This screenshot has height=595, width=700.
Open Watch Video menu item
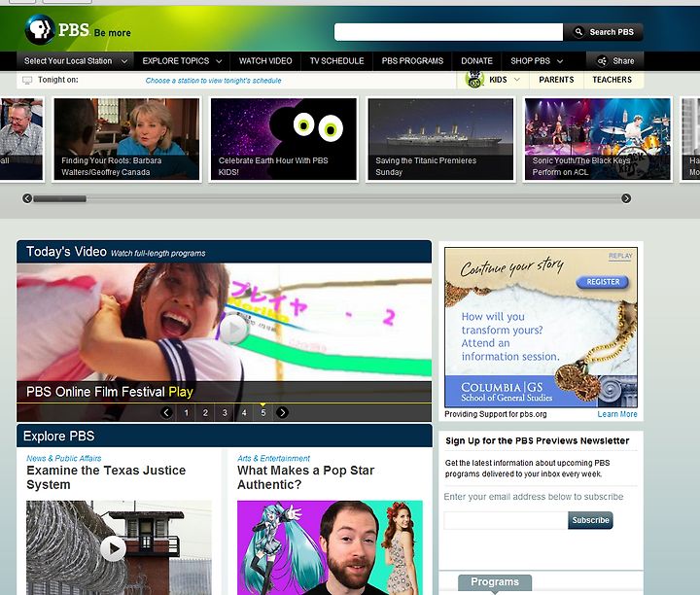[x=265, y=61]
